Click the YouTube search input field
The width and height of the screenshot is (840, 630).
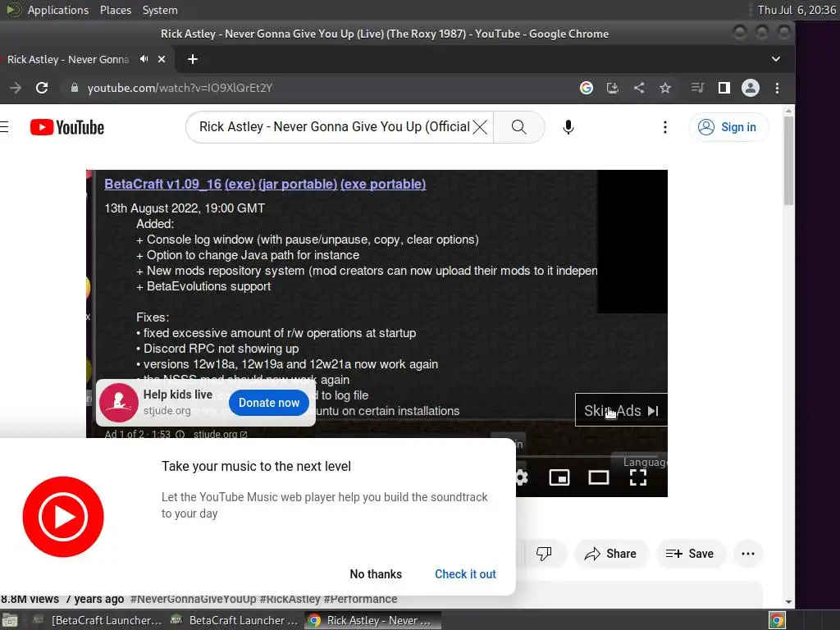point(335,127)
